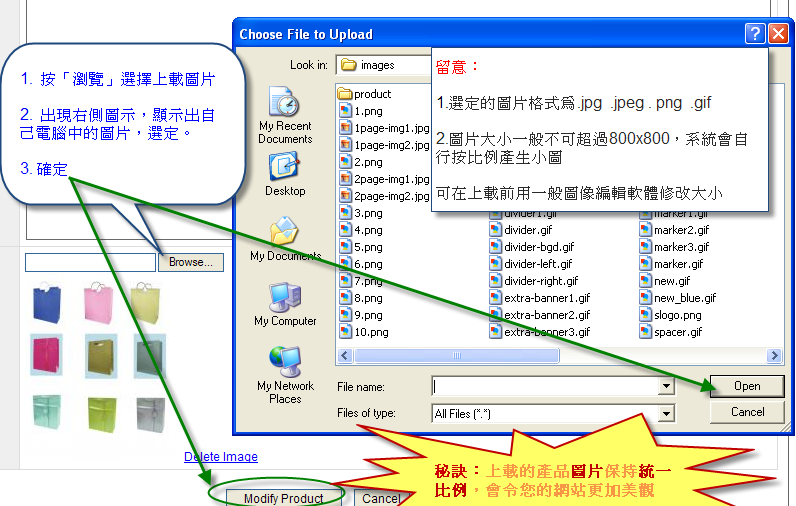Select My Computer in places bar
The height and width of the screenshot is (506, 796).
tap(285, 305)
